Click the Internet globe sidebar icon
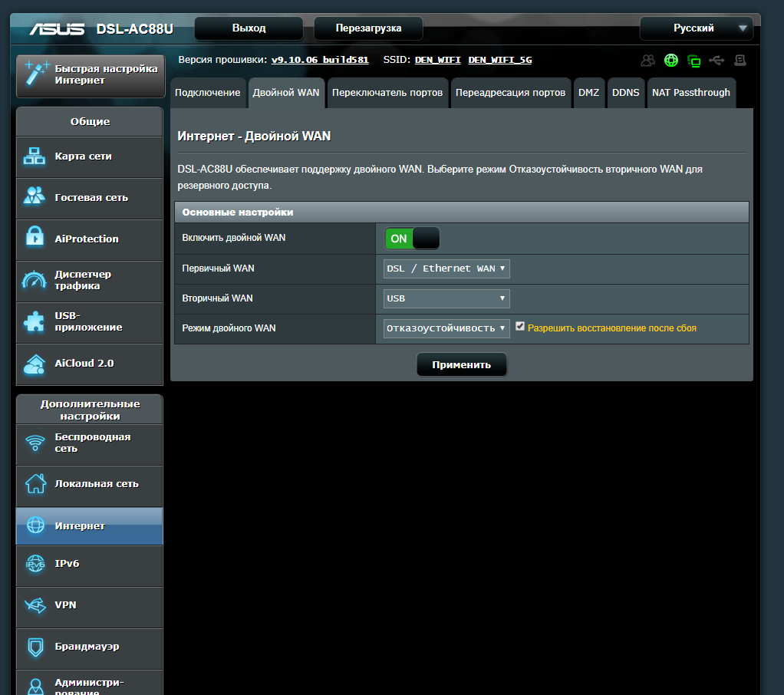Screen dimensions: 784x695 click(35, 525)
